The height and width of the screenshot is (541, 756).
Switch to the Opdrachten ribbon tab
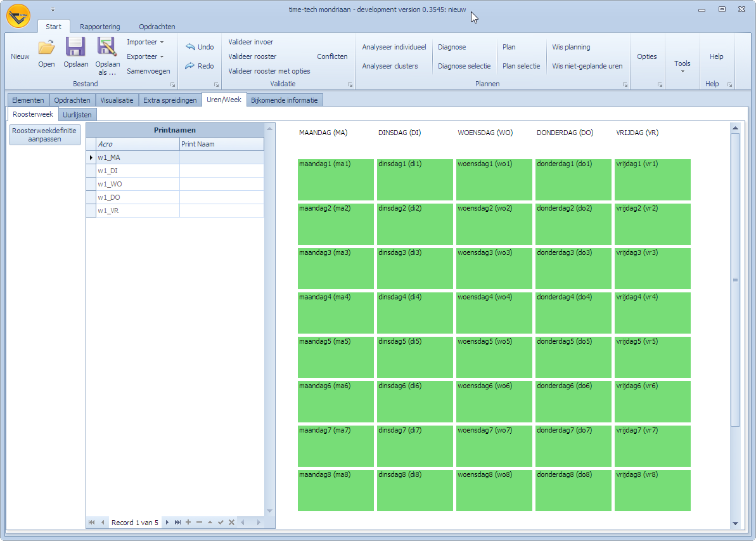(x=157, y=27)
